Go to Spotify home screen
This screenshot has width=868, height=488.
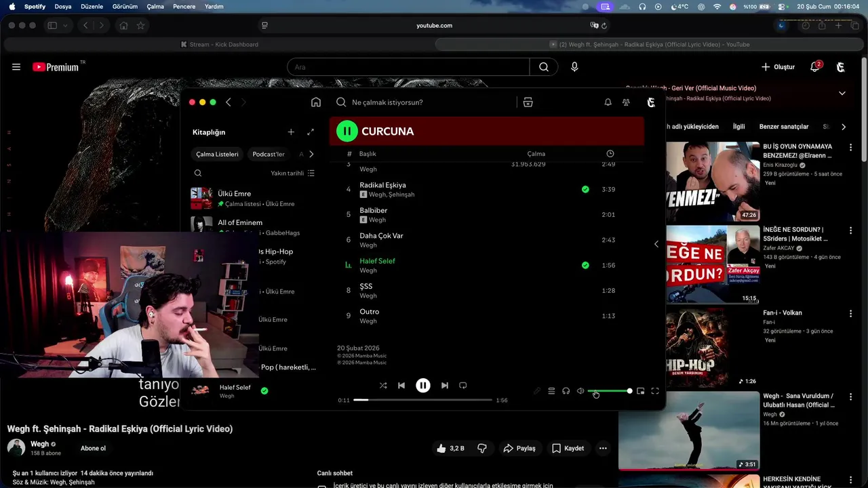point(316,102)
